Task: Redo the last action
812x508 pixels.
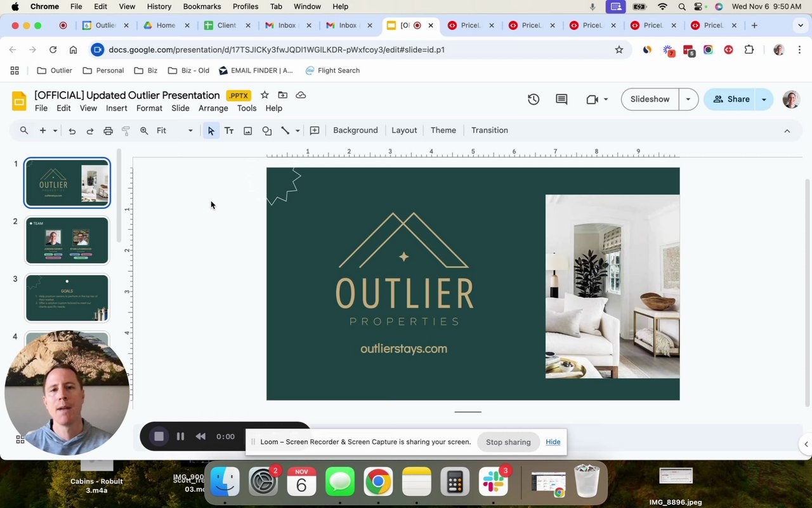Action: coord(90,131)
